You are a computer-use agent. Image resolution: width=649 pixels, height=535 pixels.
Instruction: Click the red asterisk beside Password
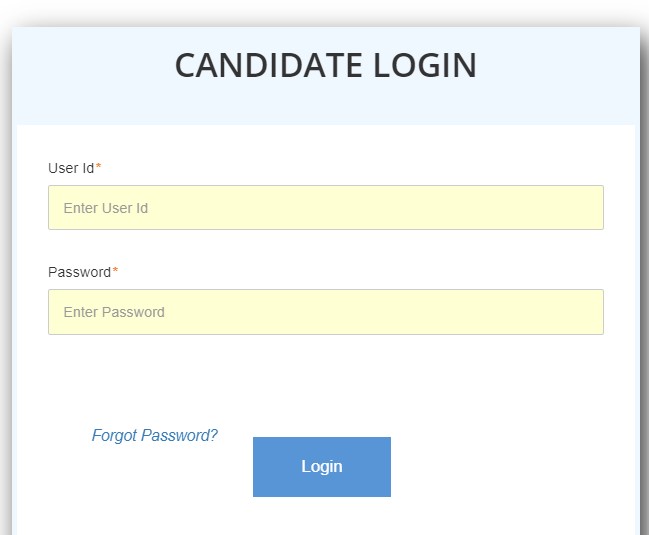coord(115,271)
